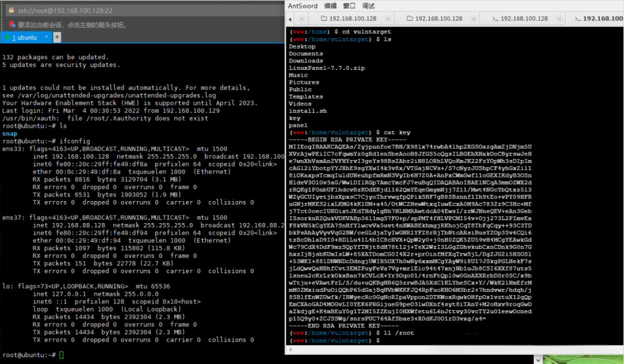Click 'inet 192.168.100.128' line under ens33
The width and height of the screenshot is (624, 364).
(158, 157)
